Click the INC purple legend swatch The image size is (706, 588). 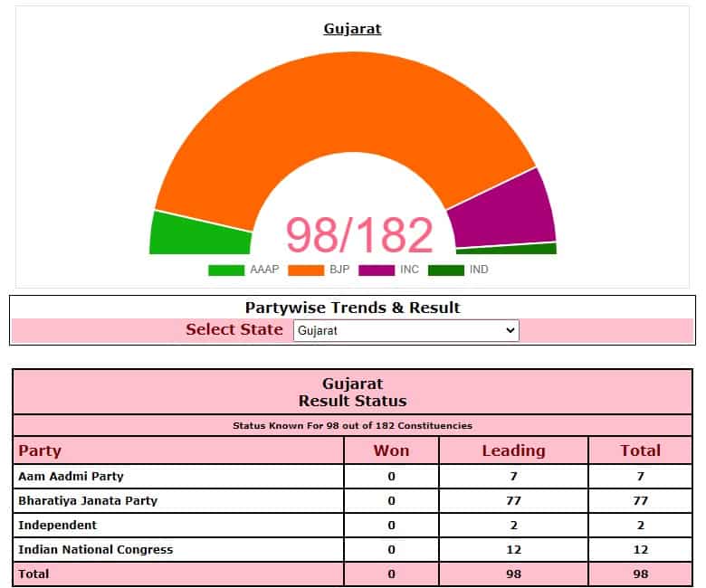pyautogui.click(x=377, y=270)
